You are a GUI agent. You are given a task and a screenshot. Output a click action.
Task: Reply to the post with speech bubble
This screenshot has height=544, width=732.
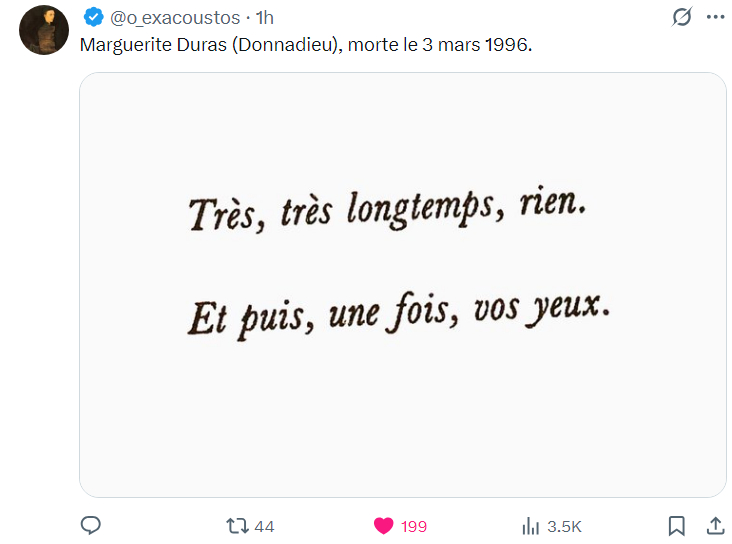[x=91, y=526]
